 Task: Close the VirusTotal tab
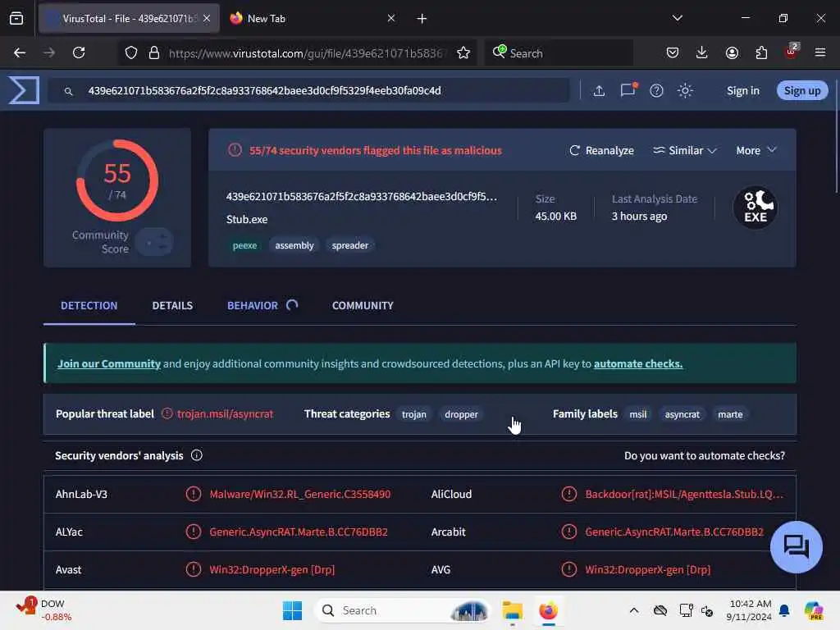pos(207,18)
